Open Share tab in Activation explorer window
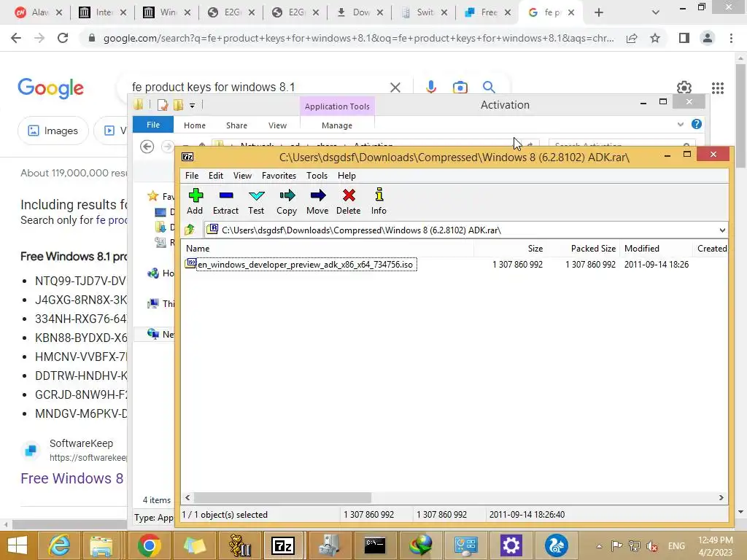The image size is (747, 560). pos(236,125)
